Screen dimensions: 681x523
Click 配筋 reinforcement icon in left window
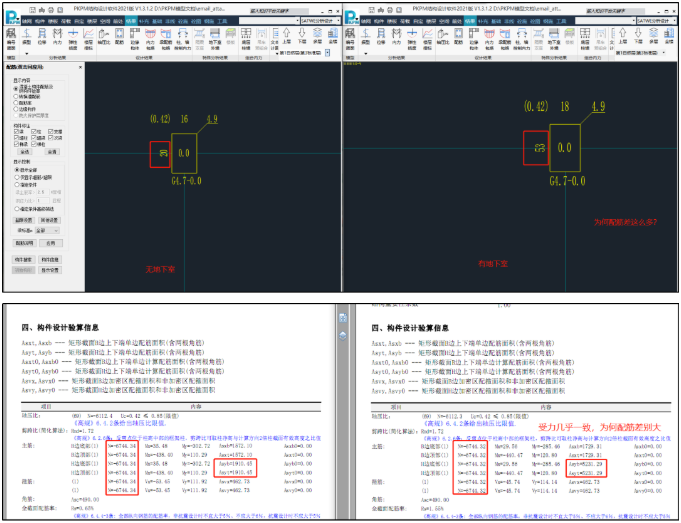[x=119, y=36]
